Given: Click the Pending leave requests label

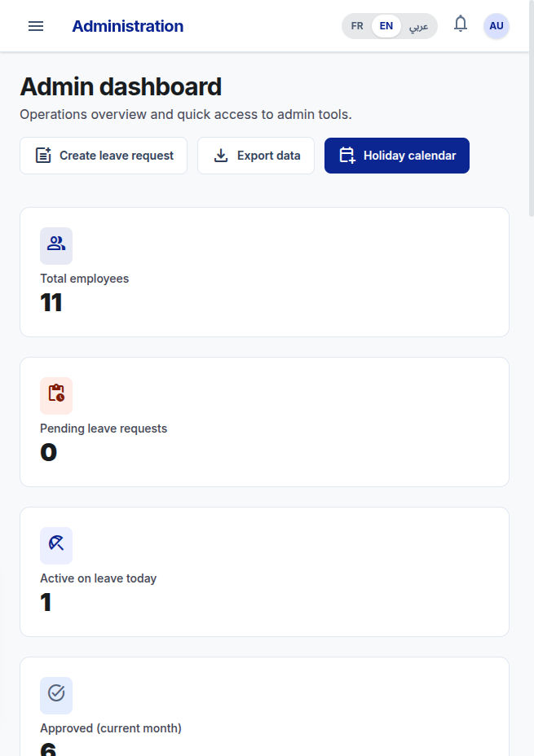Looking at the screenshot, I should [x=104, y=429].
